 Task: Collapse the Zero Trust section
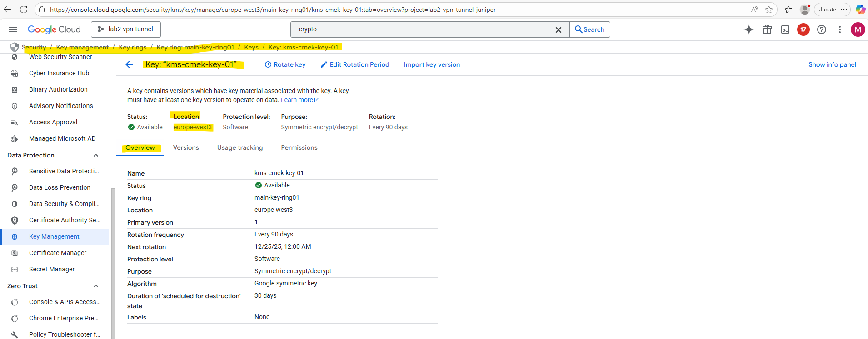tap(96, 286)
